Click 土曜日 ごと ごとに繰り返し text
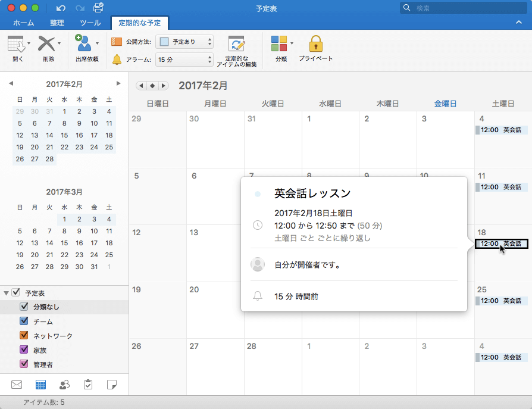This screenshot has width=532, height=409. pos(323,238)
